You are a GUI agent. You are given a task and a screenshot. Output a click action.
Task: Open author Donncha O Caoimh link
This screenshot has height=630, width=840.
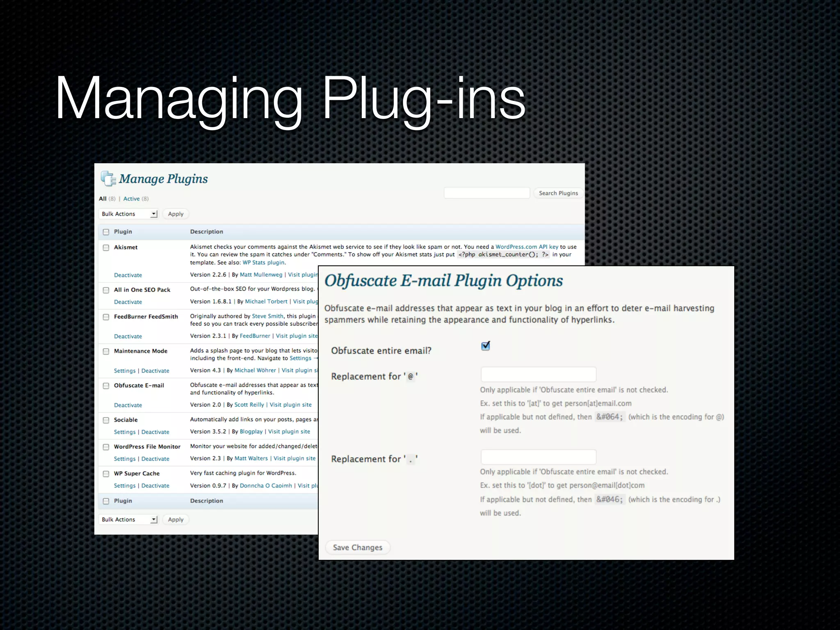pyautogui.click(x=266, y=486)
